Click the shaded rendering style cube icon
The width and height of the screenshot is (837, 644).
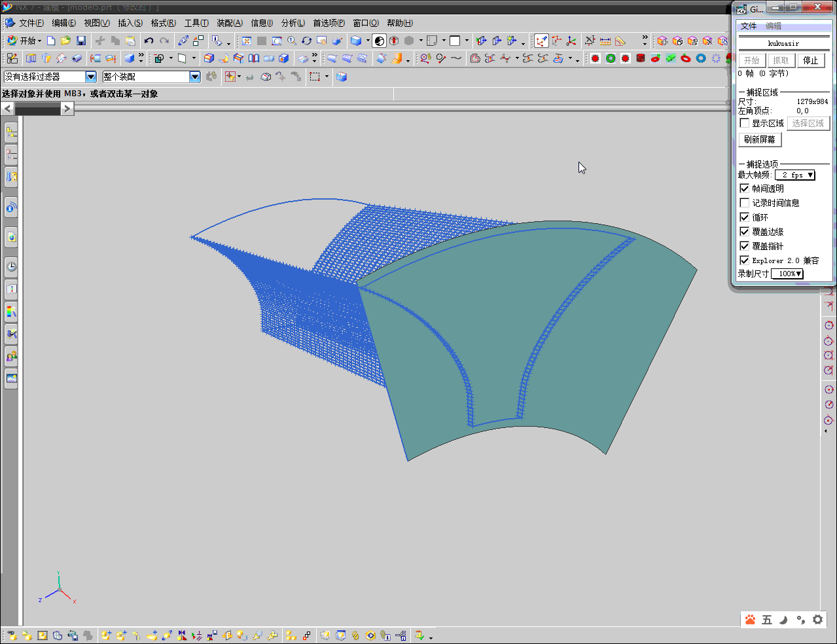pos(356,41)
